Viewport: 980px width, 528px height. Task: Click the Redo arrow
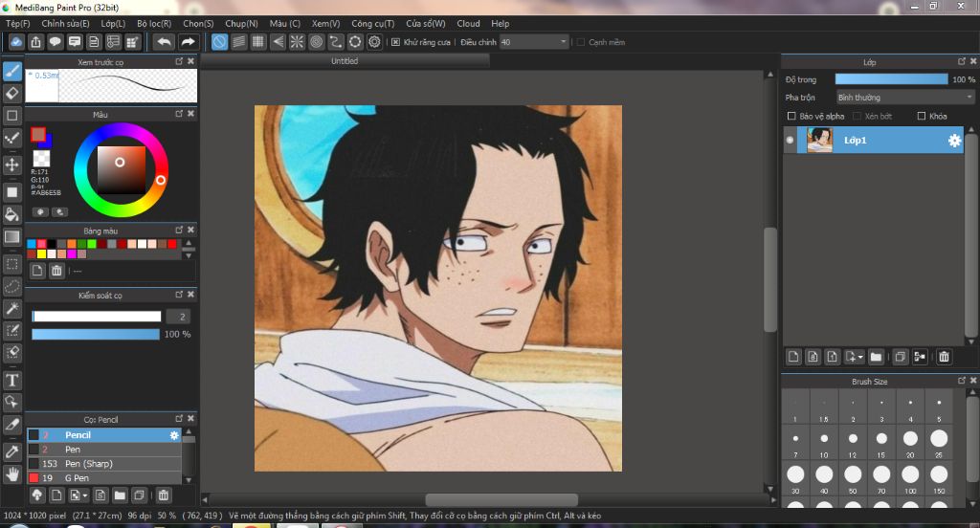point(188,42)
